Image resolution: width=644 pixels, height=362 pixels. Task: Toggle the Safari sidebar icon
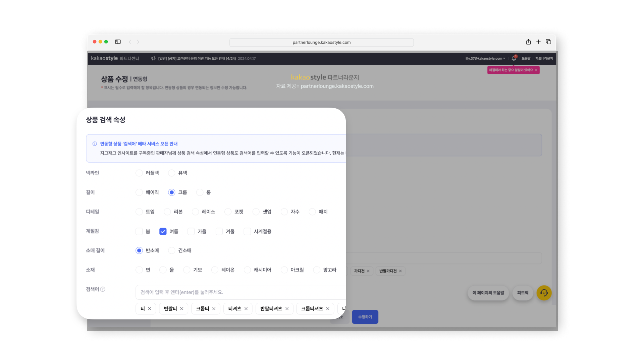point(118,42)
